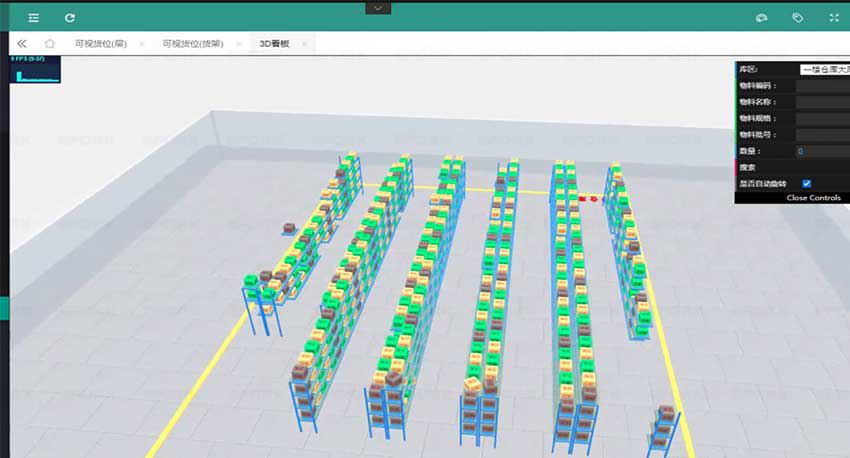
Task: Close the 可视货位(层) tab
Action: click(x=141, y=44)
